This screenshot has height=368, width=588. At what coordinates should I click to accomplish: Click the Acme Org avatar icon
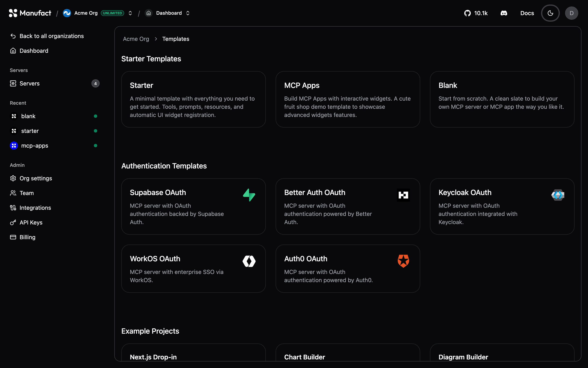[x=67, y=13]
